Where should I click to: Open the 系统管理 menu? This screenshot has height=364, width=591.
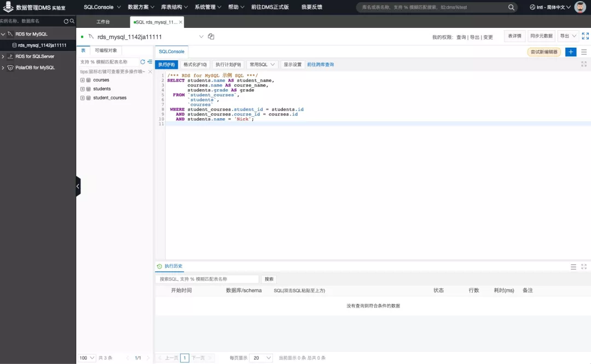click(x=208, y=7)
